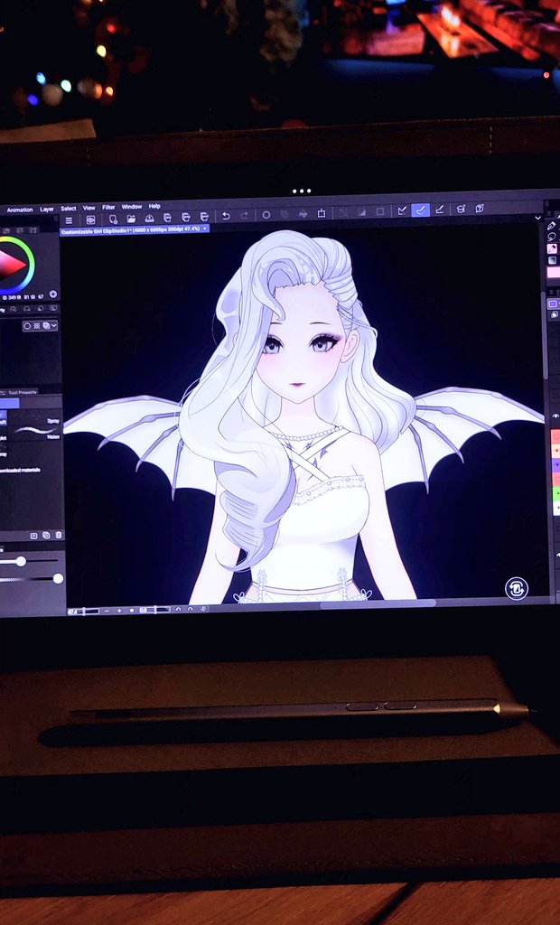Open the Layer menu
The width and height of the screenshot is (560, 925).
47,209
